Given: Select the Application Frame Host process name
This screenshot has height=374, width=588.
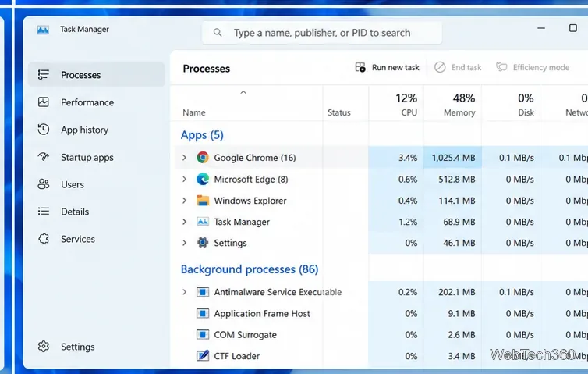Looking at the screenshot, I should pos(262,314).
